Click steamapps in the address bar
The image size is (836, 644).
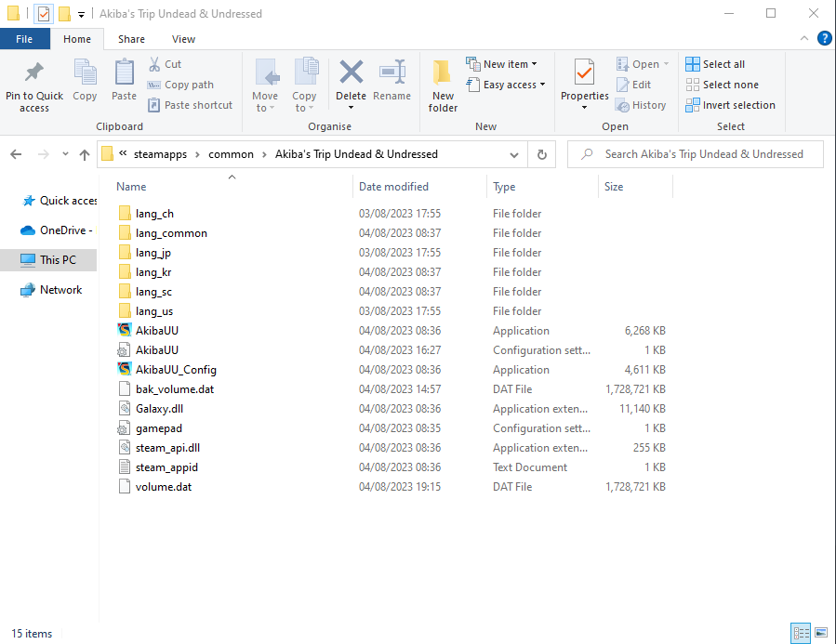(x=160, y=154)
